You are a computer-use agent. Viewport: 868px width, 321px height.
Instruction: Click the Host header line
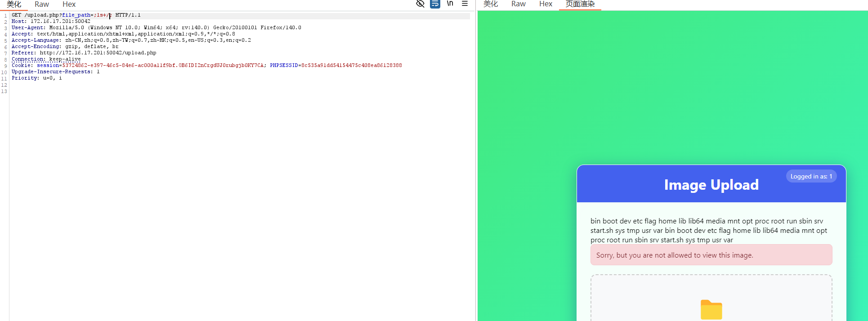click(51, 22)
